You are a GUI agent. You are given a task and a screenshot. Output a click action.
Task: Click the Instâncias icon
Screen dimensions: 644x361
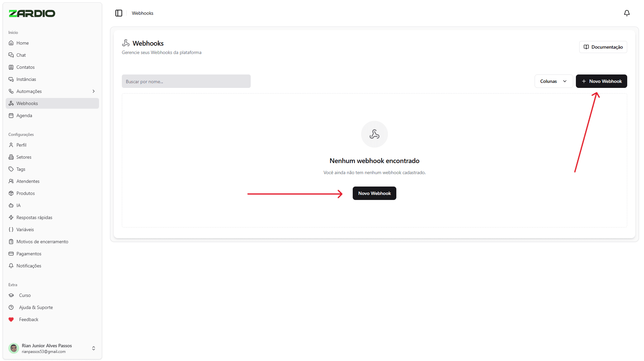pos(11,79)
